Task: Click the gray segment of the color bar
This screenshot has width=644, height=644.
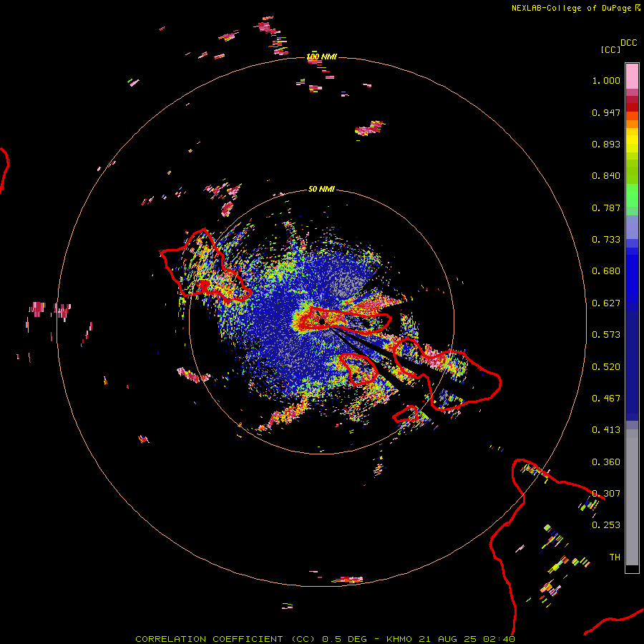Action: 632,497
